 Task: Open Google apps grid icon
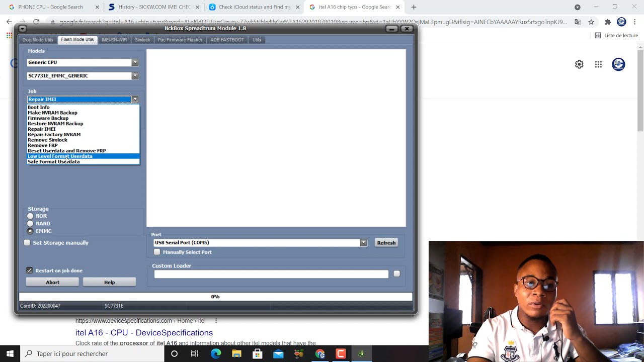pyautogui.click(x=598, y=64)
